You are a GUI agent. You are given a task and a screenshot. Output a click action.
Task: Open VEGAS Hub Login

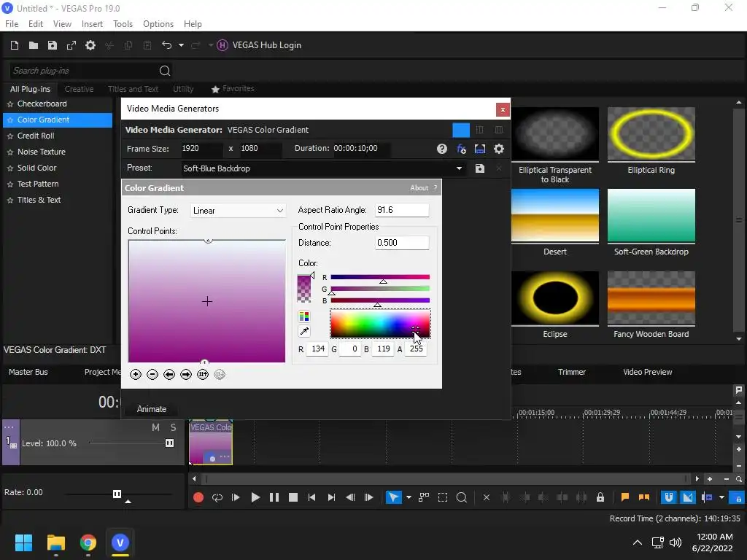click(259, 45)
